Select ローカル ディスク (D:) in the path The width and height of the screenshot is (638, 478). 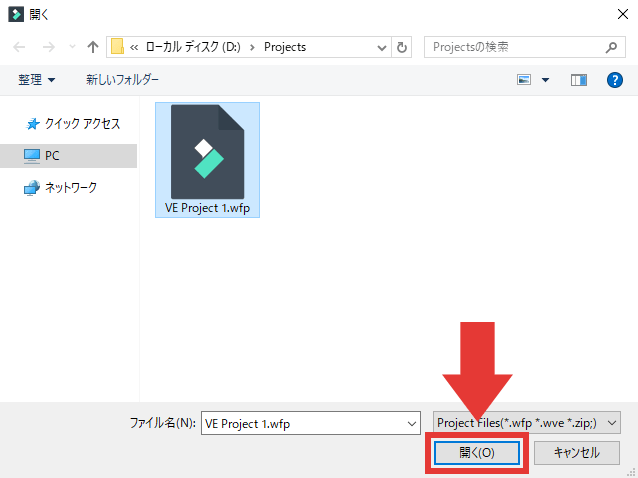193,47
